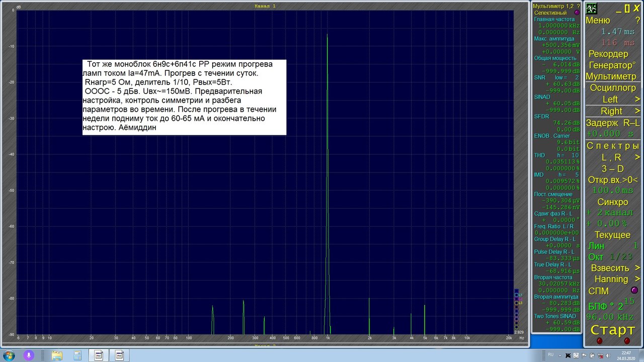
Task: Click the Мультиметр 1,2 panel title
Action: (552, 6)
